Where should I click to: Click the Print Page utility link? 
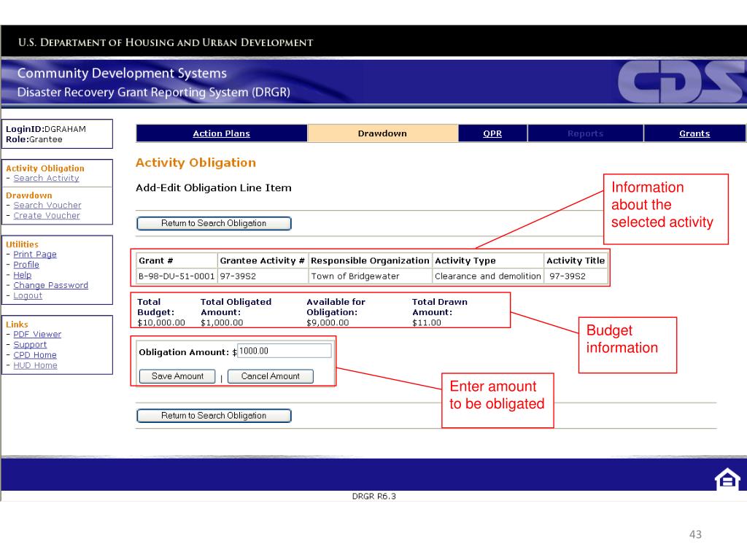tap(35, 254)
